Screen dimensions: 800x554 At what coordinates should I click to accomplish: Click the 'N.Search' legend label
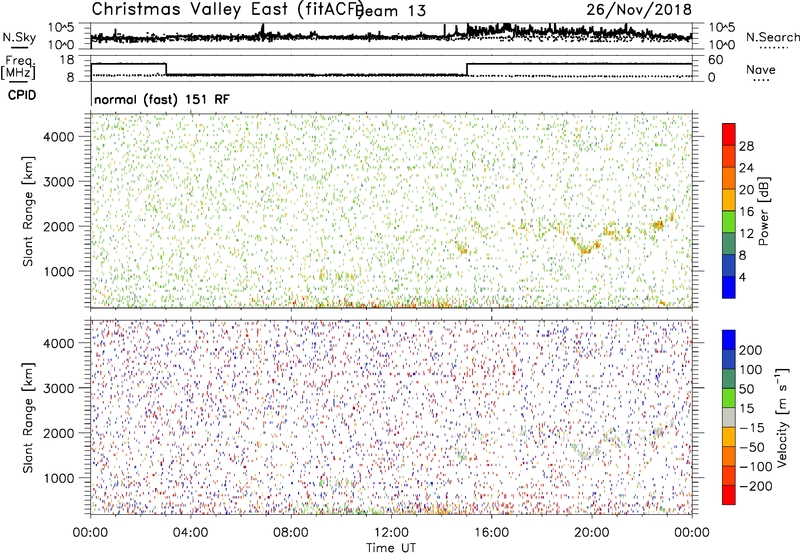tap(772, 37)
